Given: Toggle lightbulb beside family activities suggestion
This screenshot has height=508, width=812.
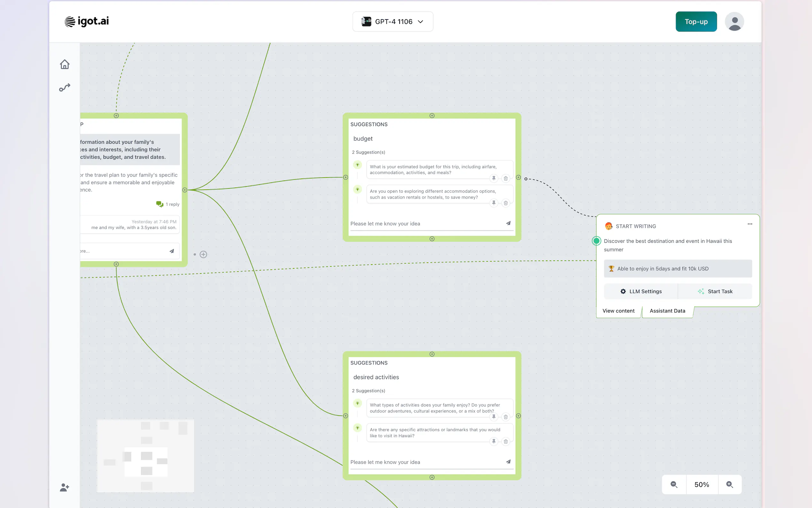Looking at the screenshot, I should click(x=357, y=403).
